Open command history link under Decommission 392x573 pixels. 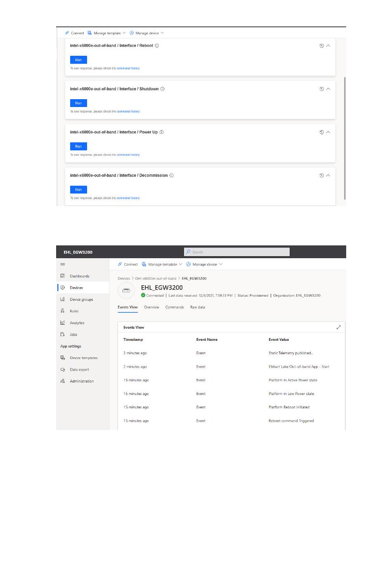point(128,198)
